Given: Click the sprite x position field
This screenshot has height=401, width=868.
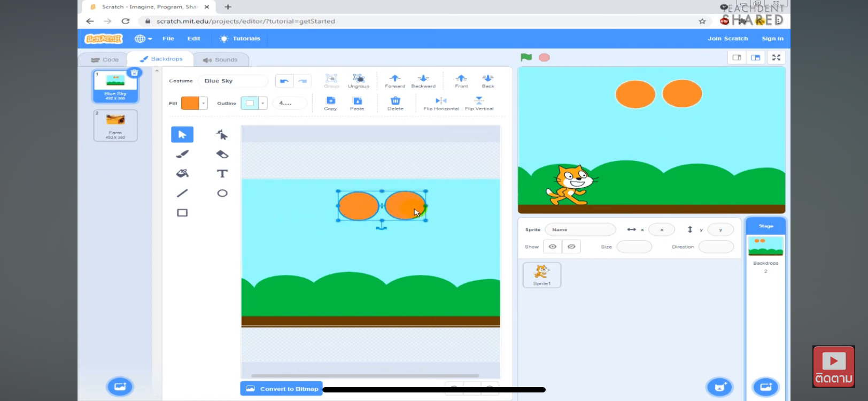Looking at the screenshot, I should (661, 229).
